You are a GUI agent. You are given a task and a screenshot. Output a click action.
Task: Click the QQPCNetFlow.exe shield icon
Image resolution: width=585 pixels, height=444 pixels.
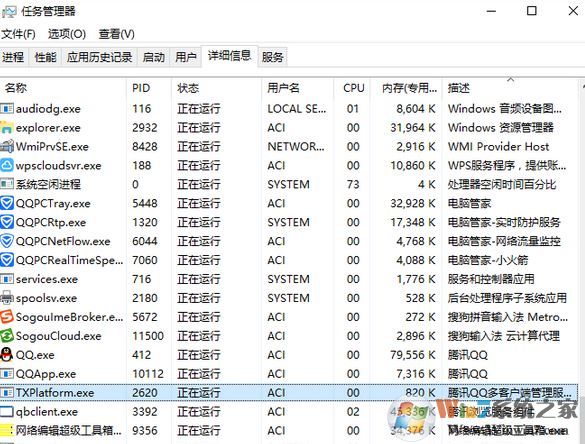point(7,241)
